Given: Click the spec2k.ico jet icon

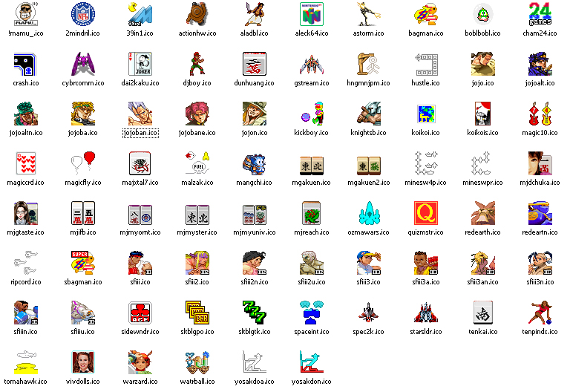Looking at the screenshot, I should (369, 313).
